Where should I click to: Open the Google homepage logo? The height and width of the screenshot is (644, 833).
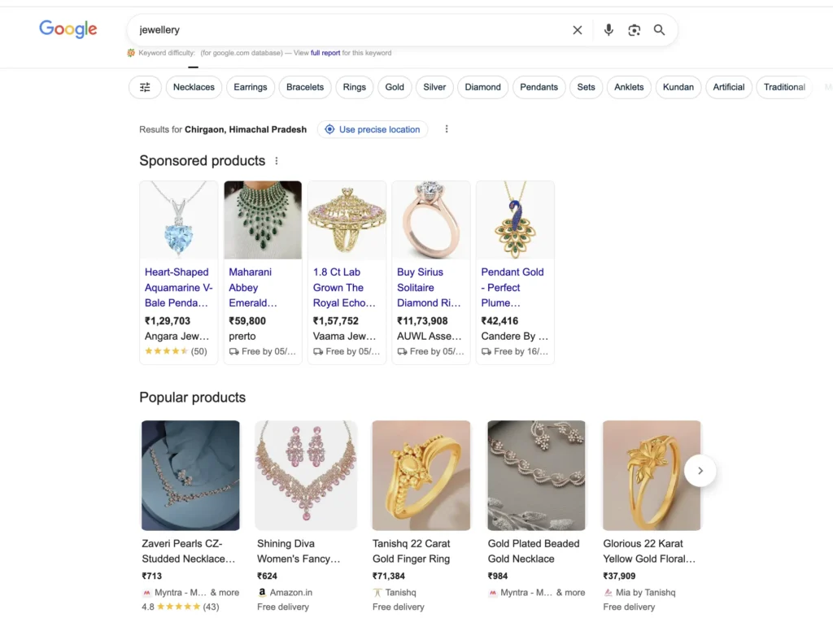pyautogui.click(x=68, y=29)
